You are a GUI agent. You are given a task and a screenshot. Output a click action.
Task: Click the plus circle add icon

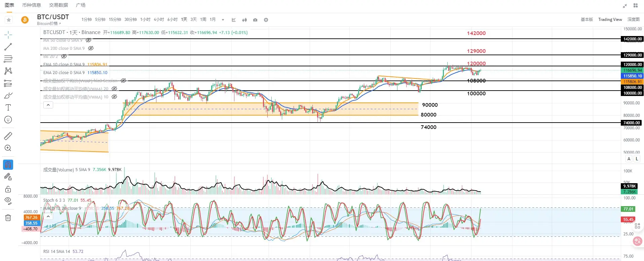pos(266,20)
